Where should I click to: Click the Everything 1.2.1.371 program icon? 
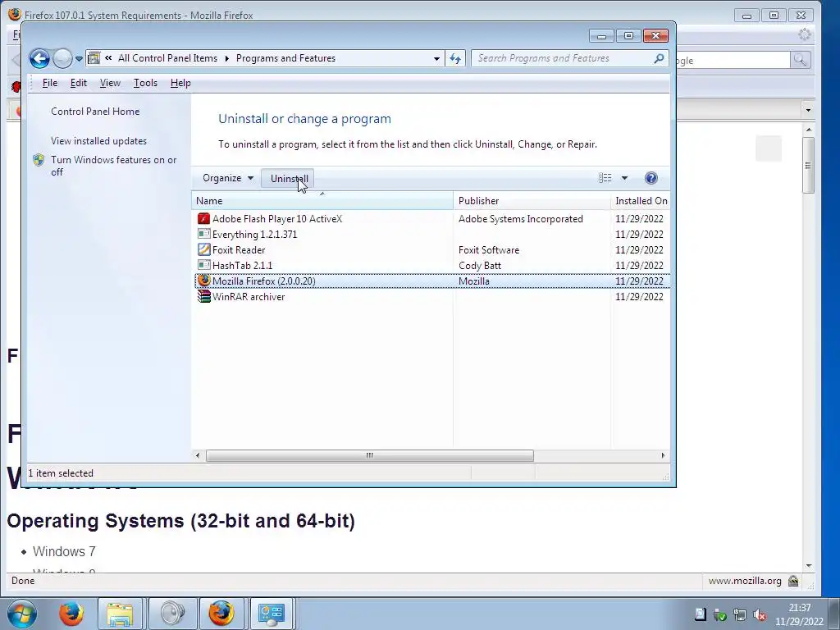[203, 234]
